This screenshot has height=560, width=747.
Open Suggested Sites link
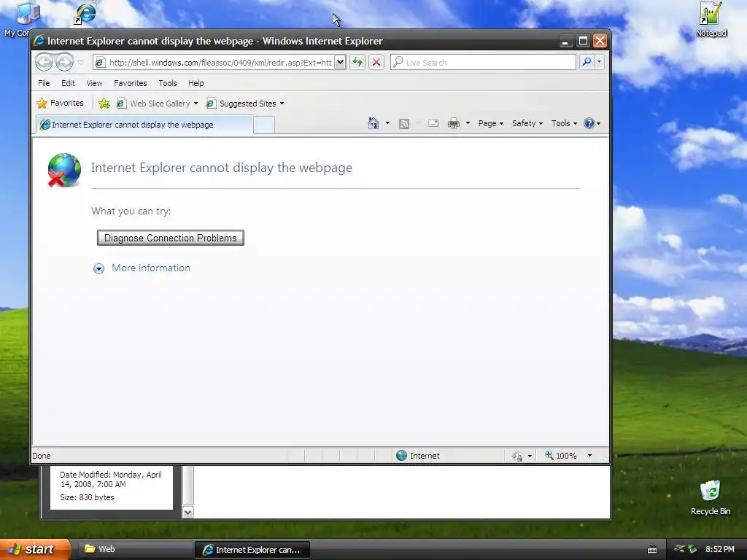241,104
